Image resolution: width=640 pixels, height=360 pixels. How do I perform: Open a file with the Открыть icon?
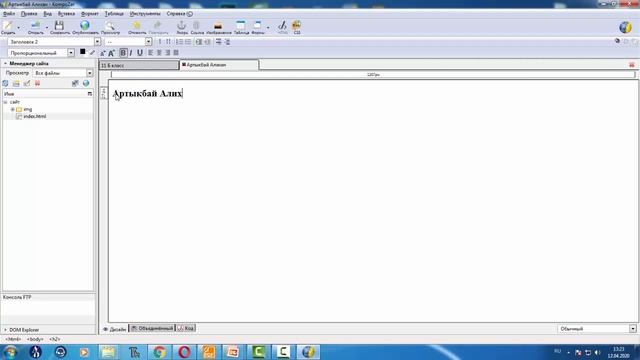pyautogui.click(x=36, y=27)
